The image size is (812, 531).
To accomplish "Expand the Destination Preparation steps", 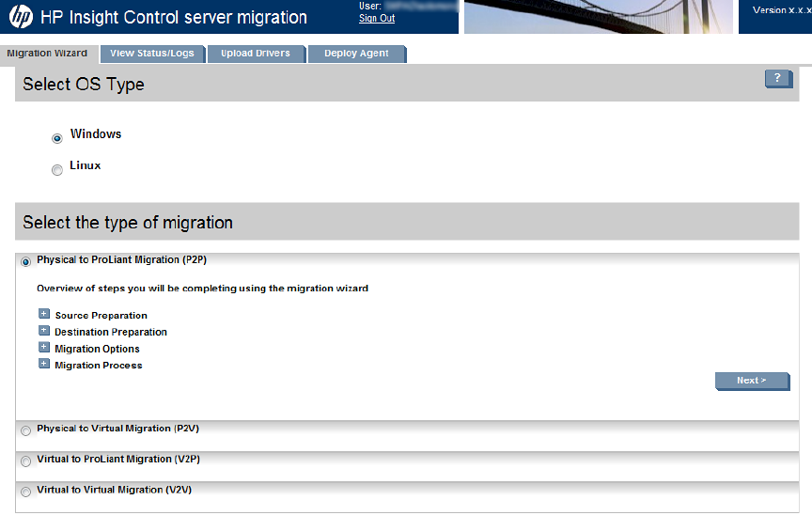I will click(44, 331).
